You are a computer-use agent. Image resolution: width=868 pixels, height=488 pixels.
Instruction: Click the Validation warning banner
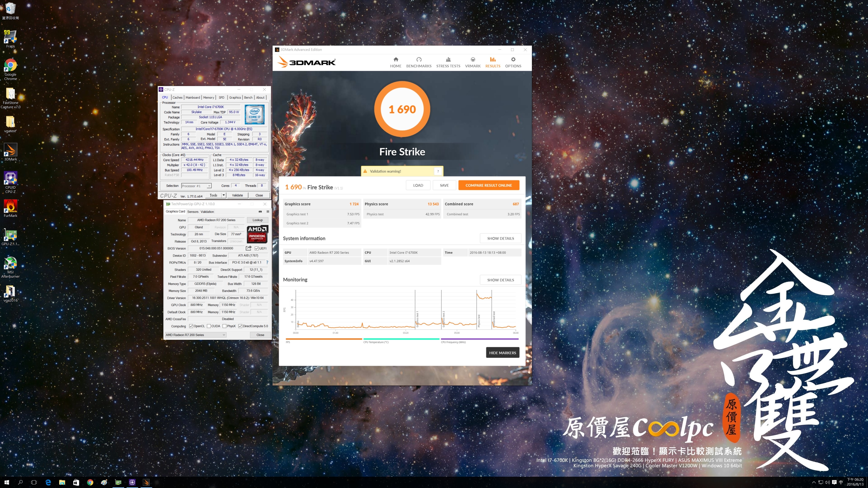click(402, 171)
